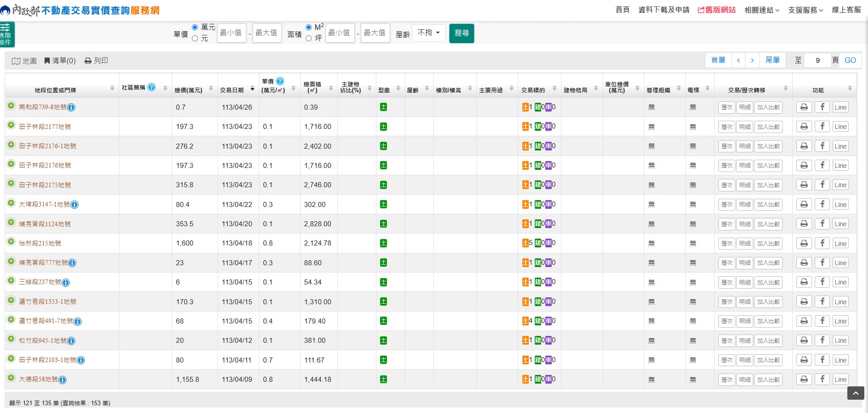Click the green 搜尋 button
This screenshot has height=413, width=868.
point(461,33)
